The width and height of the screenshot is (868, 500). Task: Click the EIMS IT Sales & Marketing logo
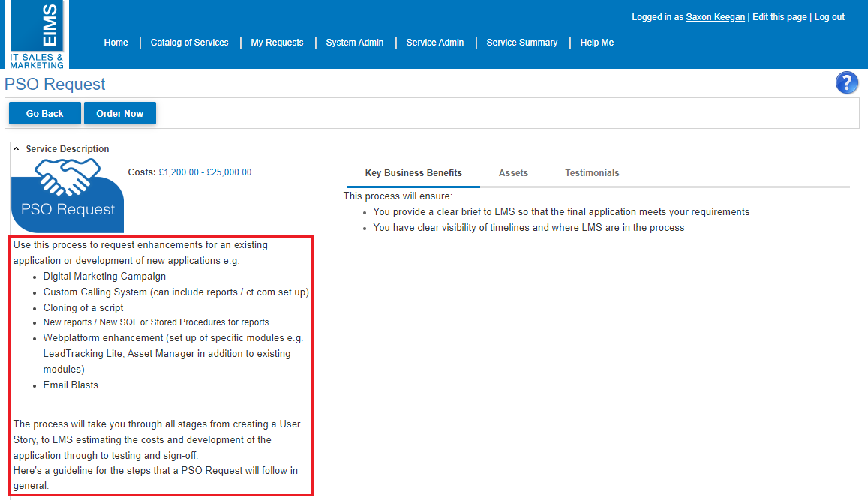(37, 34)
